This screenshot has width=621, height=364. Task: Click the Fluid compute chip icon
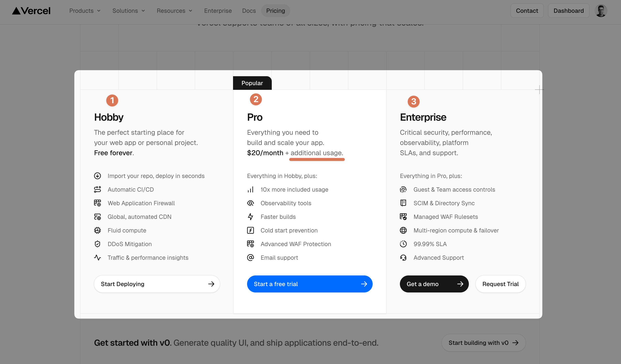(x=97, y=230)
